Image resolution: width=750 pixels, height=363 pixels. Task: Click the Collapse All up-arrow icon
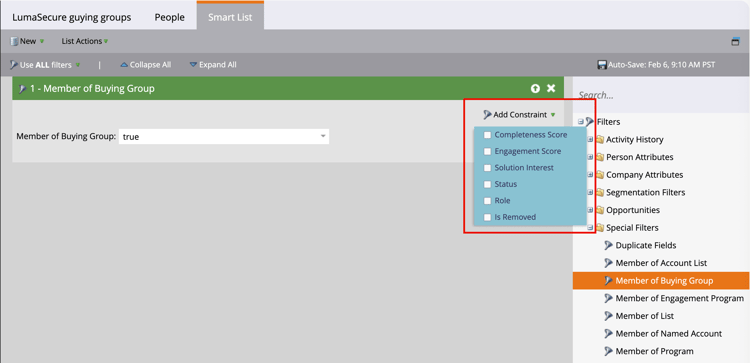124,65
